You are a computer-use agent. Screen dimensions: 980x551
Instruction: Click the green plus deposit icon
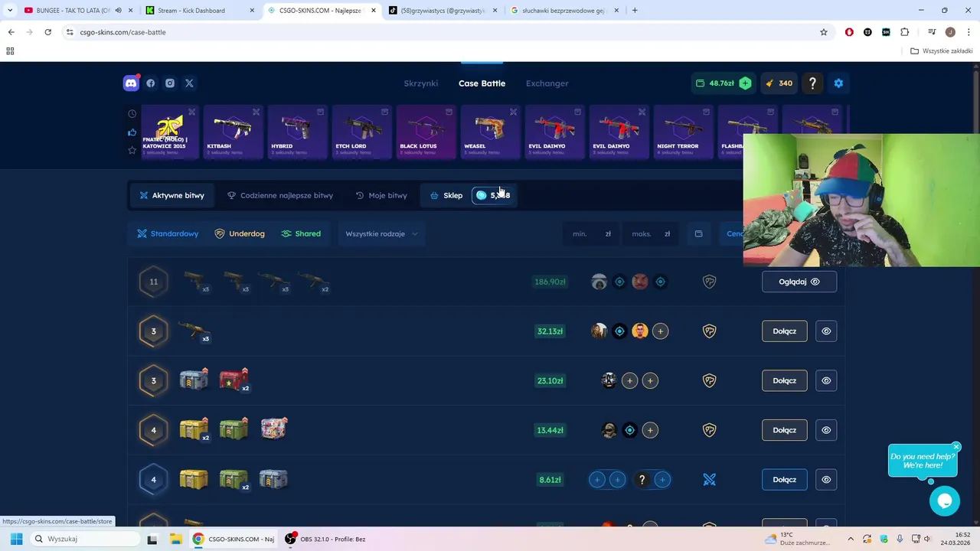pos(745,83)
